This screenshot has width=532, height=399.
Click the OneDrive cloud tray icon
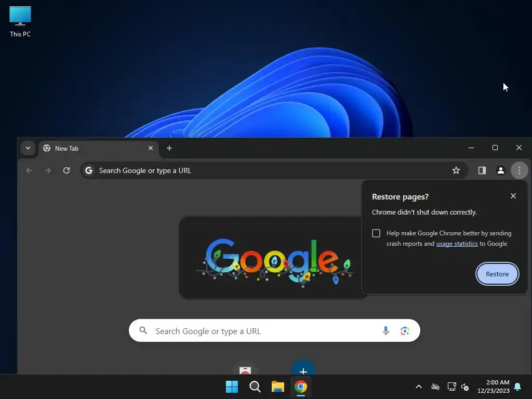[x=435, y=387]
